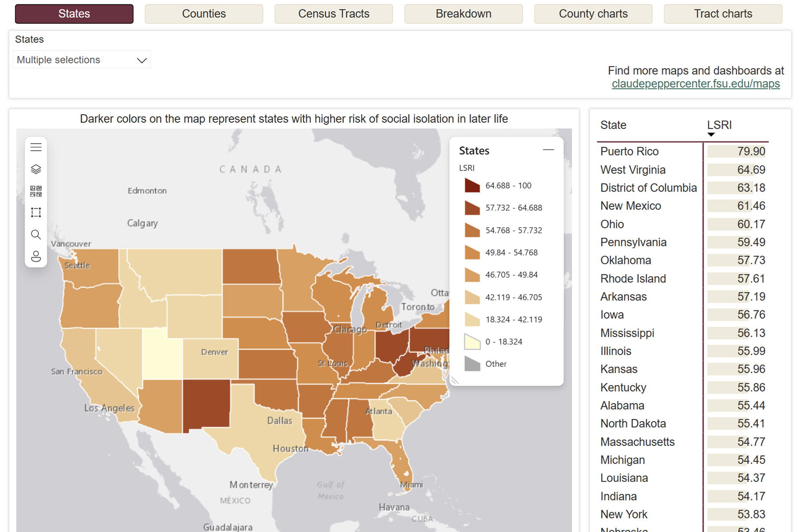Open the Census Tracts tab
This screenshot has height=532, width=798.
tap(333, 14)
